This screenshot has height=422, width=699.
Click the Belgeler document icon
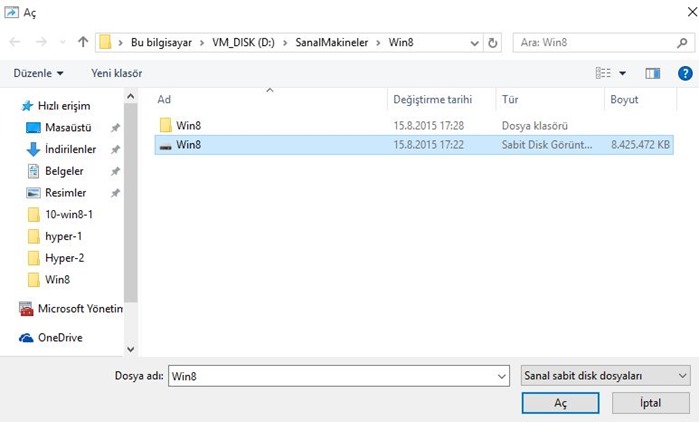pos(33,171)
